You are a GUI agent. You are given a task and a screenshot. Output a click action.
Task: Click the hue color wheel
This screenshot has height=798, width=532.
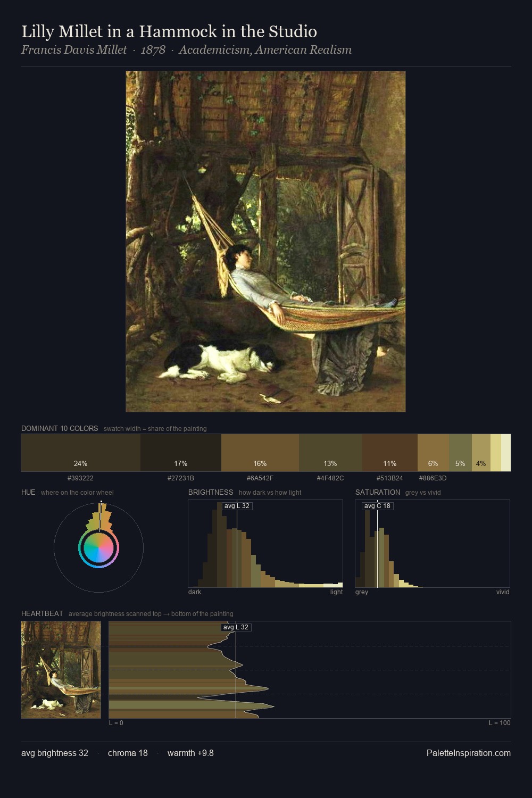[98, 547]
